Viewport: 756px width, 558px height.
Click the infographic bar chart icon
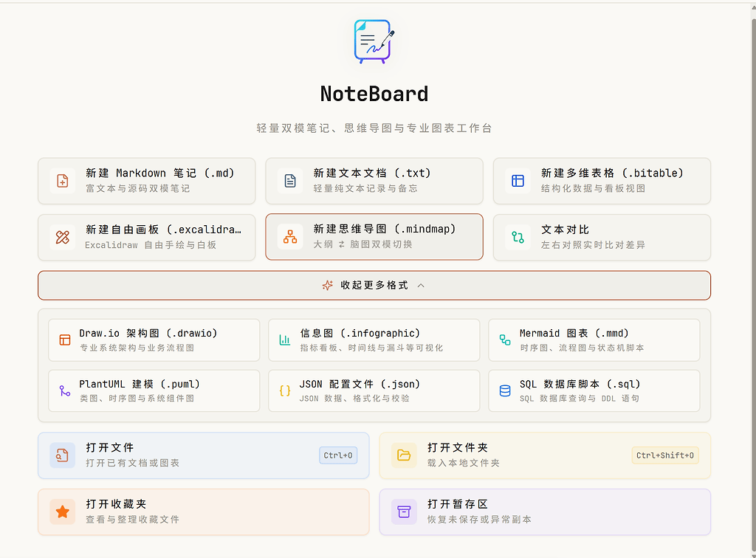click(x=285, y=340)
